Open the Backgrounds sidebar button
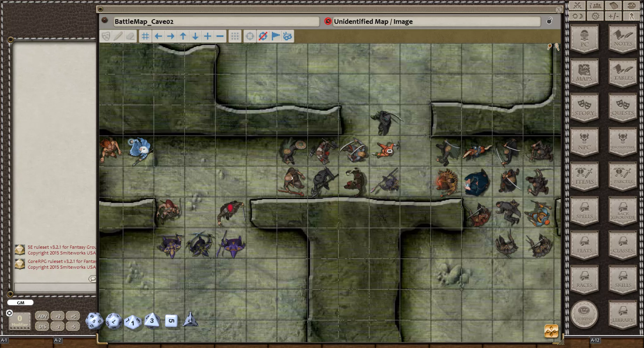The width and height of the screenshot is (644, 348). [623, 211]
